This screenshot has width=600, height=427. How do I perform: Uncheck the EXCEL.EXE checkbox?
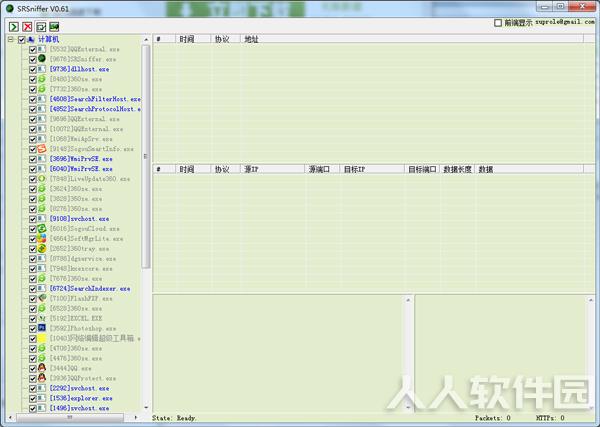33,318
